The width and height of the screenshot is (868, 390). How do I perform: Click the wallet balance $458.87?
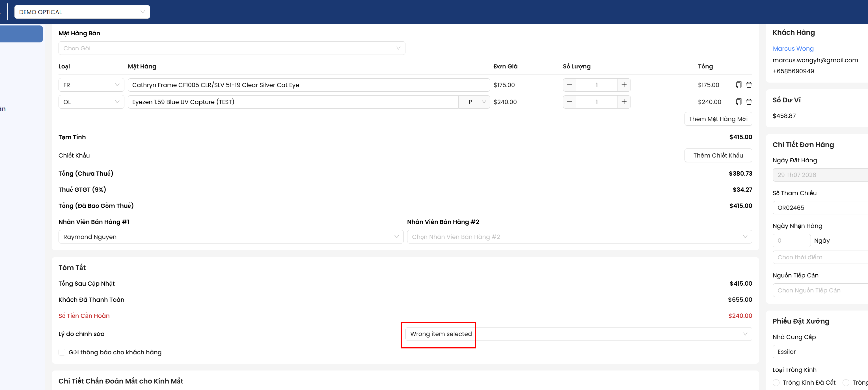(x=784, y=116)
